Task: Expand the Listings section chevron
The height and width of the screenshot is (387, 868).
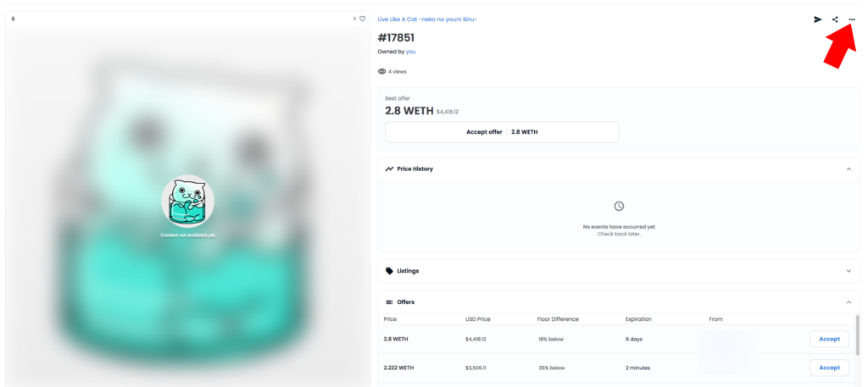Action: point(849,271)
